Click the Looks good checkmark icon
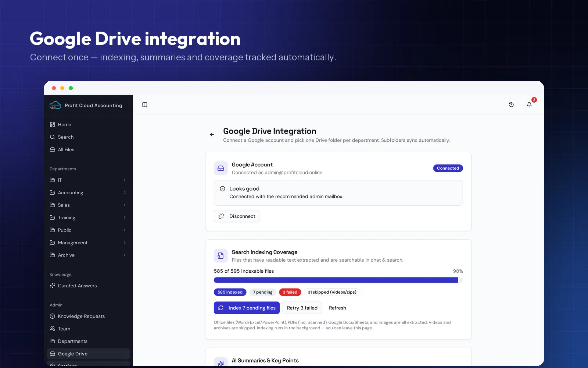This screenshot has width=588, height=368. point(222,189)
